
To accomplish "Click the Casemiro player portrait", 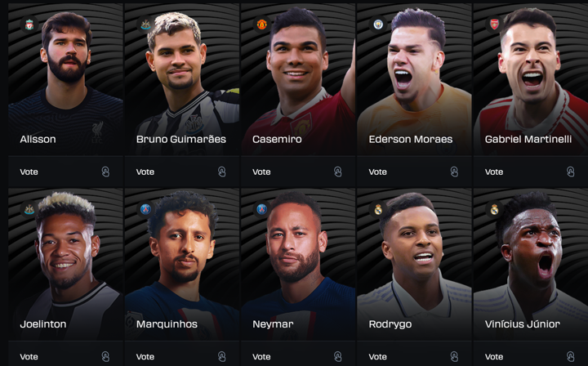I will pyautogui.click(x=298, y=79).
